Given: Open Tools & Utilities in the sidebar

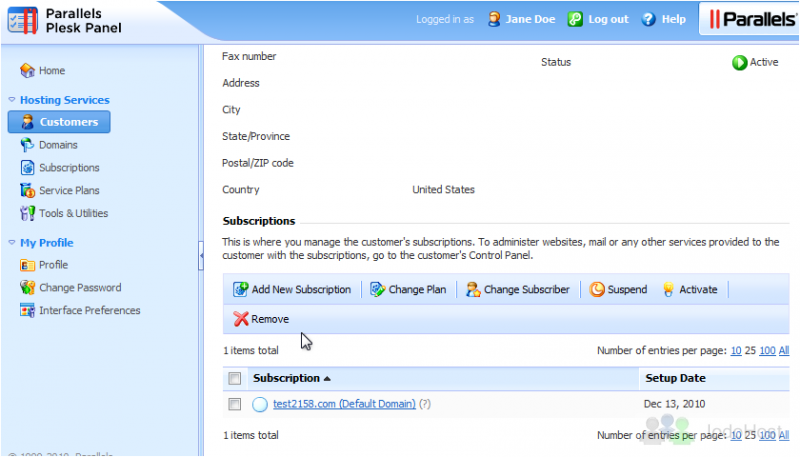Looking at the screenshot, I should coord(73,213).
